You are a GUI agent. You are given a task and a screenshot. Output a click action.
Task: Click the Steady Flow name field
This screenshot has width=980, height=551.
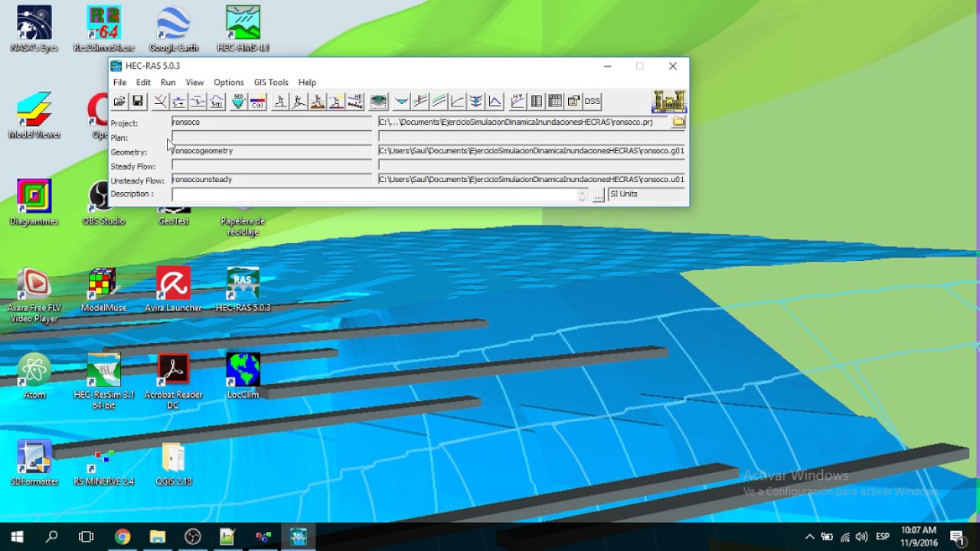[272, 165]
